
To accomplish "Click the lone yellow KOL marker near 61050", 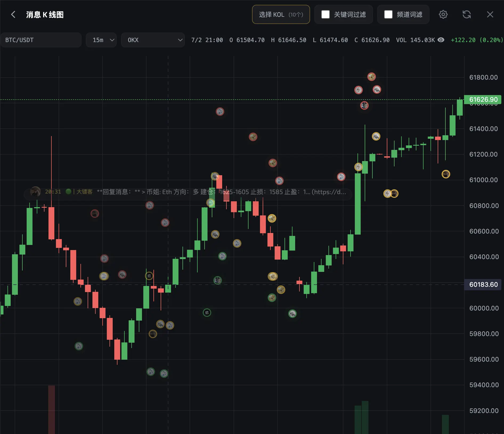I will (x=446, y=174).
